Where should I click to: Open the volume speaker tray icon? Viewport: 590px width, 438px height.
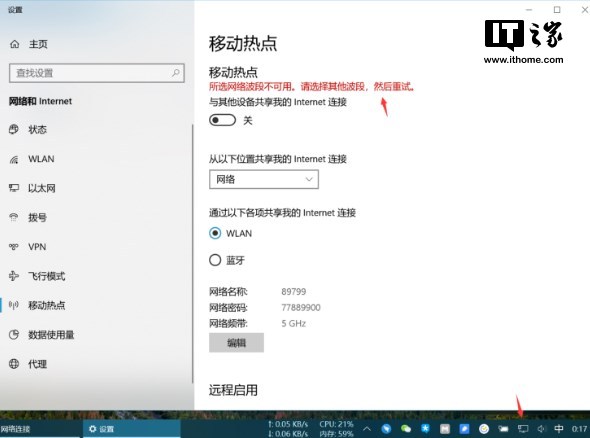click(541, 429)
